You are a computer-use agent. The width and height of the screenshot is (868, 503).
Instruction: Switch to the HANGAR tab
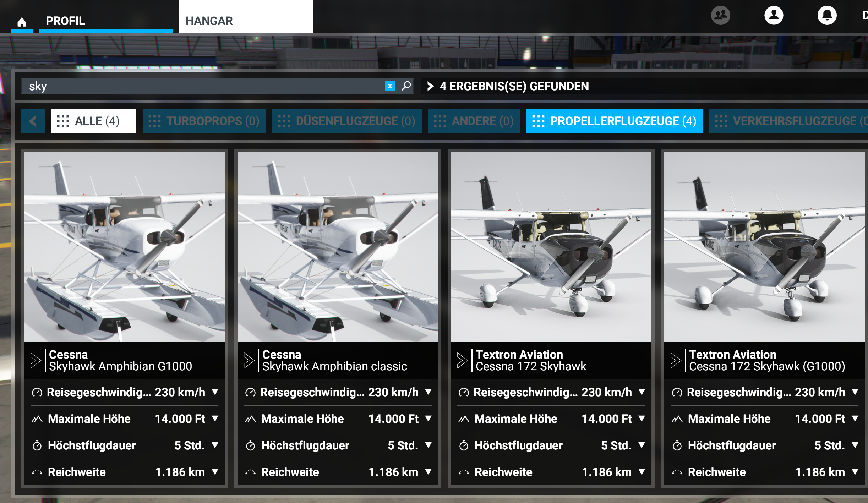click(x=246, y=17)
